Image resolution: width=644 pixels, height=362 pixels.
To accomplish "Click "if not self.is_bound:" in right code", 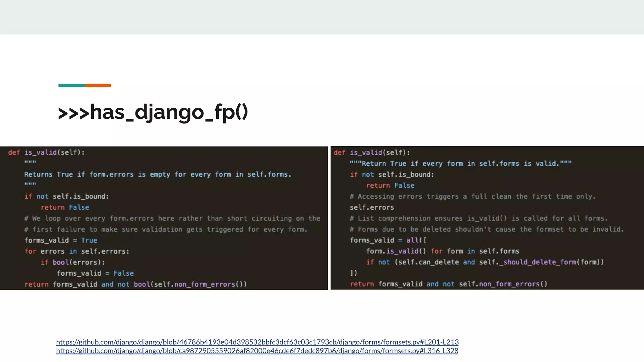I will (392, 174).
